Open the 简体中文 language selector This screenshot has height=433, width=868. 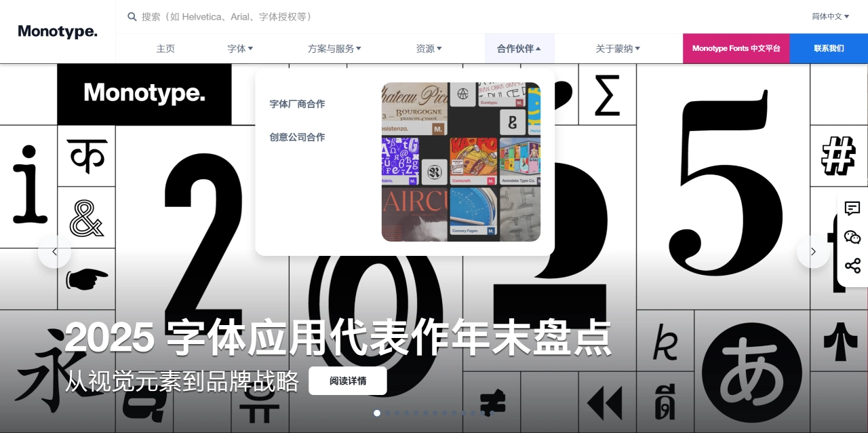[830, 16]
